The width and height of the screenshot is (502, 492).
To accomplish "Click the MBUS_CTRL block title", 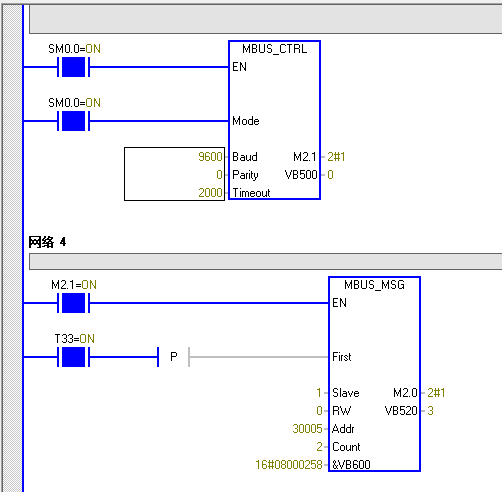I will pos(274,49).
